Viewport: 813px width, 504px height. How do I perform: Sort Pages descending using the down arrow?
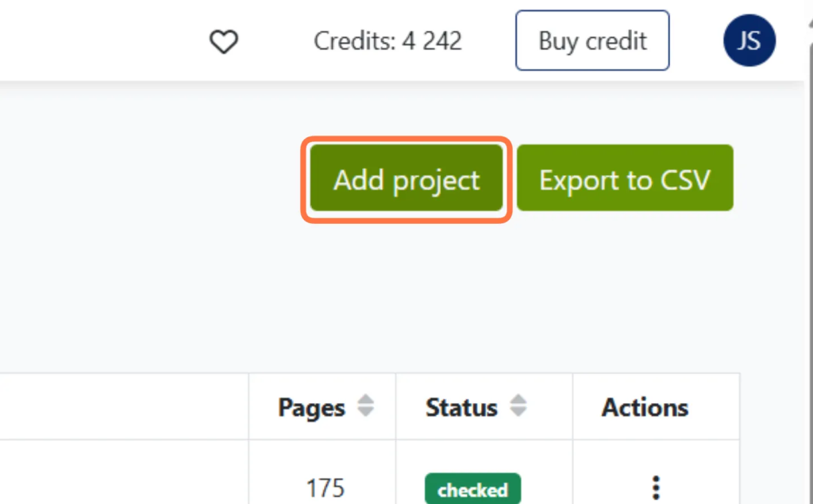pyautogui.click(x=365, y=412)
